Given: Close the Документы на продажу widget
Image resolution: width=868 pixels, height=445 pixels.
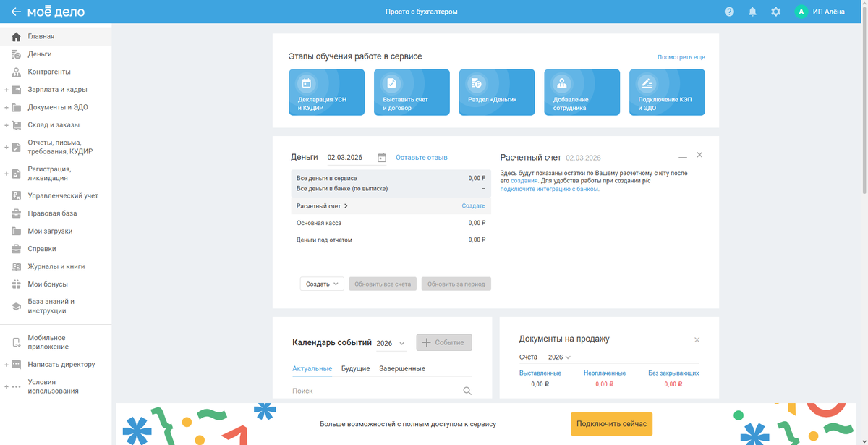Looking at the screenshot, I should (697, 339).
